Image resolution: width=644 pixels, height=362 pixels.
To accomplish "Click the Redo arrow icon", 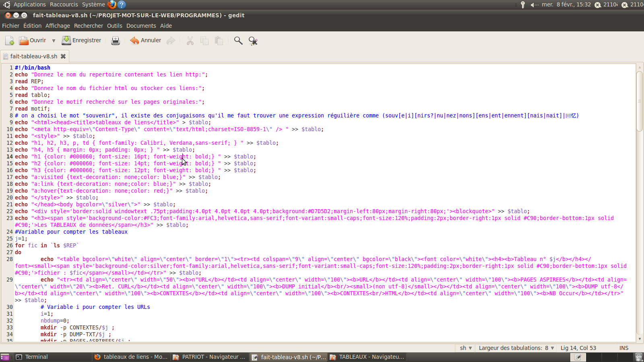I will (x=171, y=41).
